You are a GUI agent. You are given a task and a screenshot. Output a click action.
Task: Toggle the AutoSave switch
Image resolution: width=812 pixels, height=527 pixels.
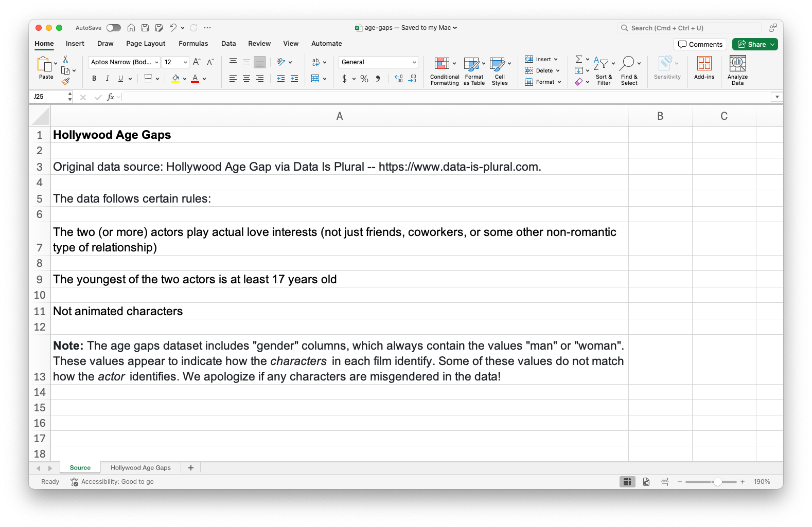113,28
